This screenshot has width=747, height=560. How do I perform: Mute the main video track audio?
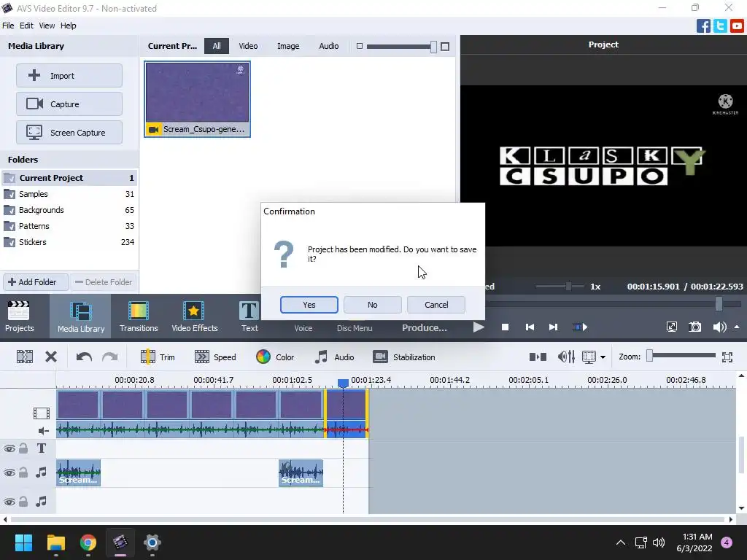[43, 431]
